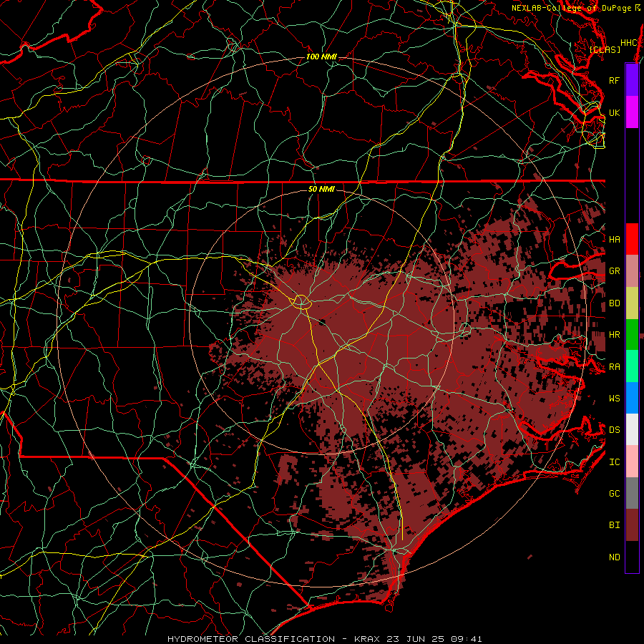Screen dimensions: 644x644
Task: Click the GC legend label
Action: pyautogui.click(x=615, y=493)
